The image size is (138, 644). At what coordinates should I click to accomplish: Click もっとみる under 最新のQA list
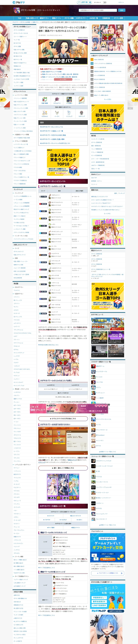click(x=107, y=213)
